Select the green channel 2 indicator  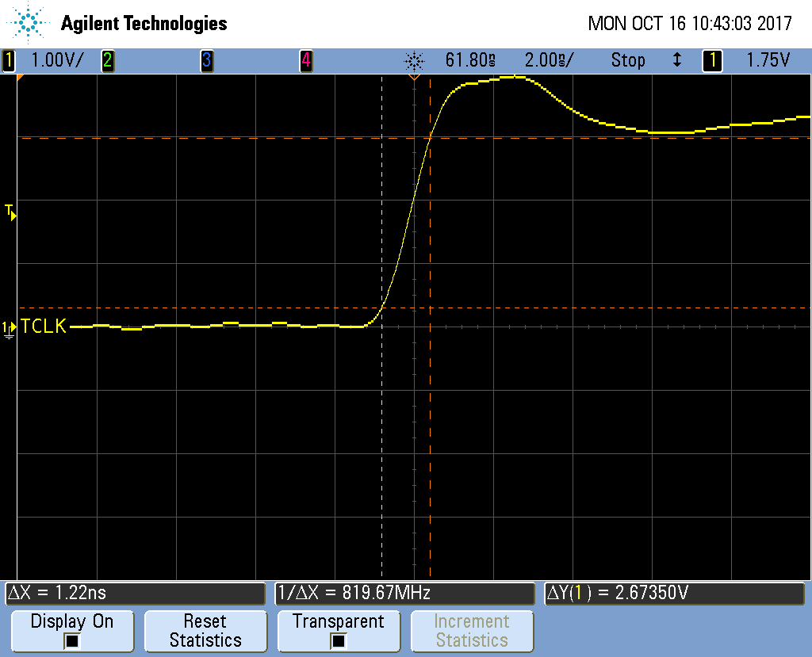[106, 60]
